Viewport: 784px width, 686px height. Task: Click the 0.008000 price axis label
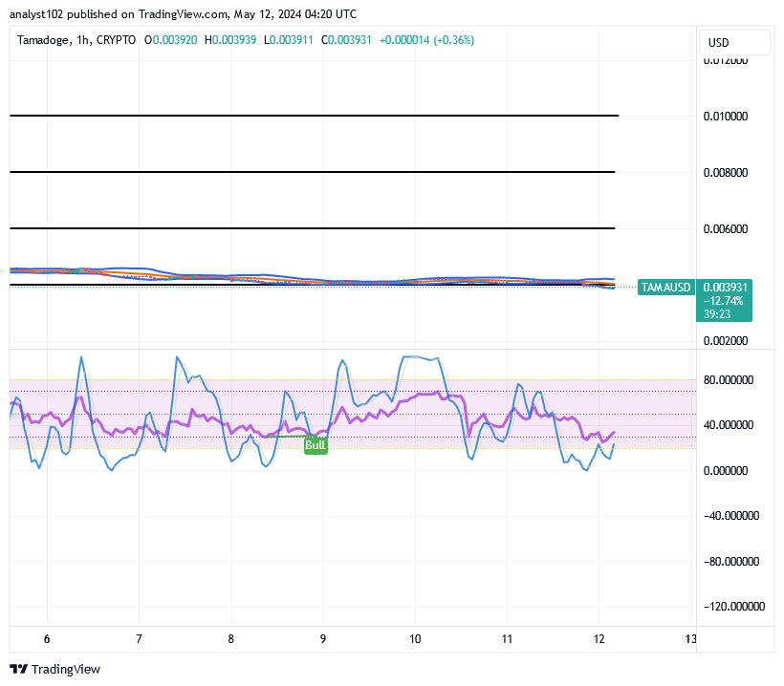pos(726,173)
